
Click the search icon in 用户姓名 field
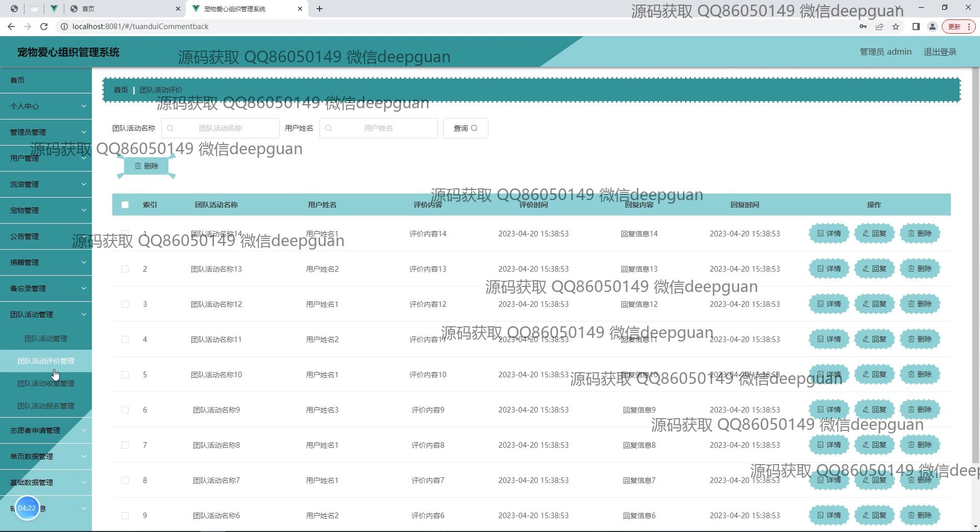click(x=329, y=128)
